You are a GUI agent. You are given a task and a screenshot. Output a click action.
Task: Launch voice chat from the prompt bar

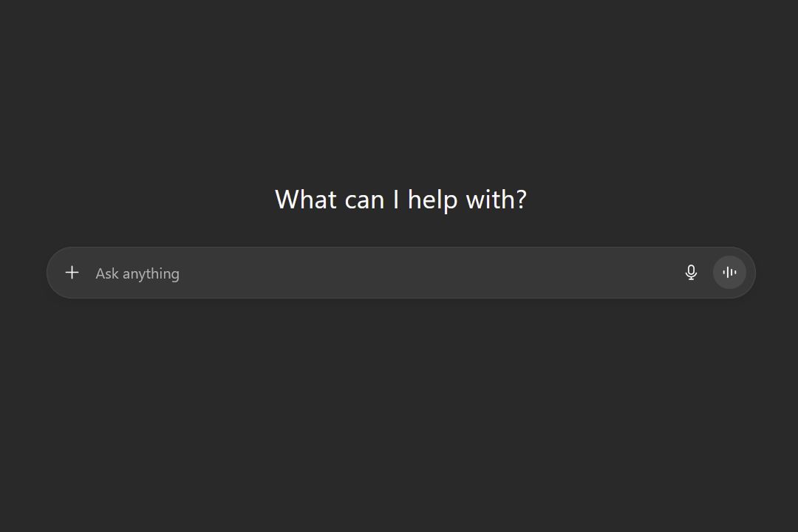(x=729, y=273)
